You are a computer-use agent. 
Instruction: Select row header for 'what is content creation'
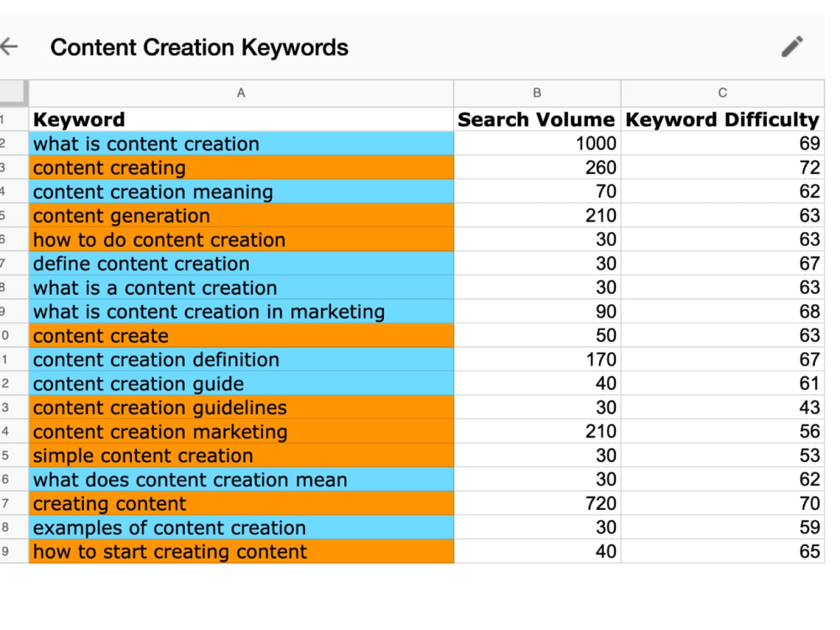tap(14, 144)
